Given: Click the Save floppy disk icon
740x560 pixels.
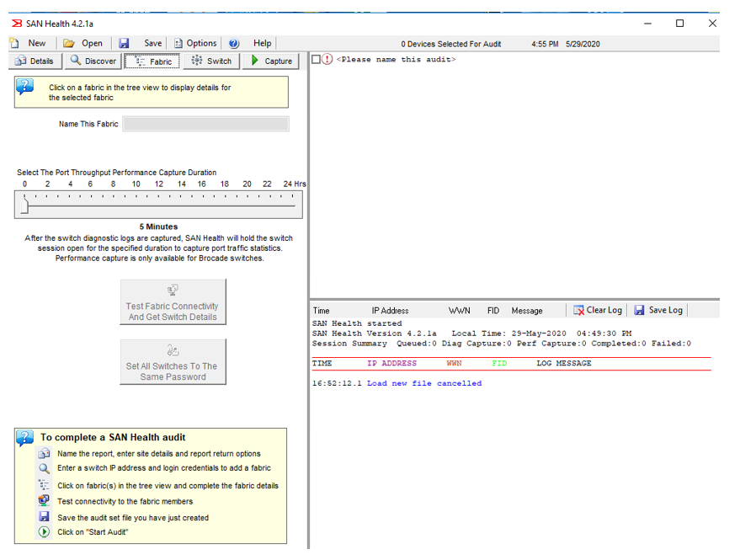Looking at the screenshot, I should tap(124, 43).
